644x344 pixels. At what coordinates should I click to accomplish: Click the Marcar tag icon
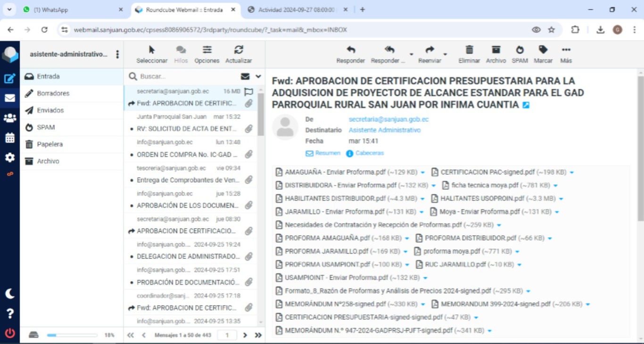tap(543, 50)
